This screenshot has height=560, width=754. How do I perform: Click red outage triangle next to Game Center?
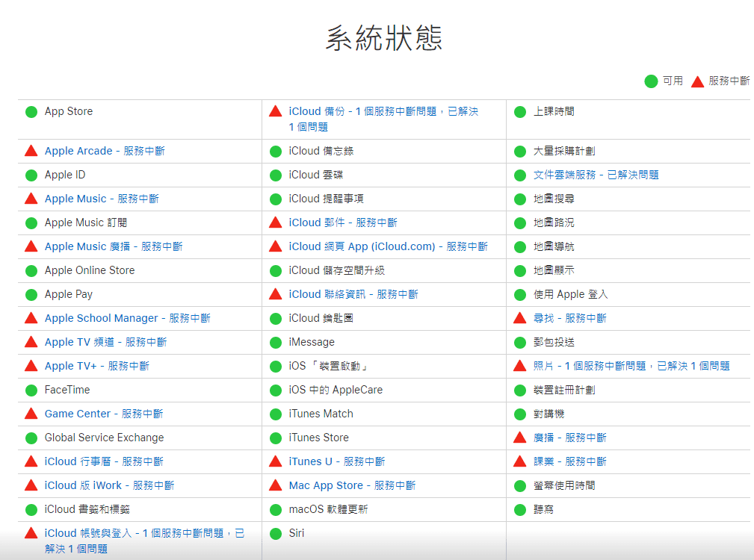31,414
